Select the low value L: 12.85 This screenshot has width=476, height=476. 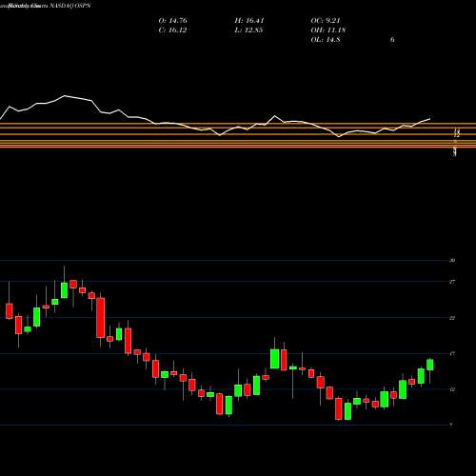coord(248,30)
